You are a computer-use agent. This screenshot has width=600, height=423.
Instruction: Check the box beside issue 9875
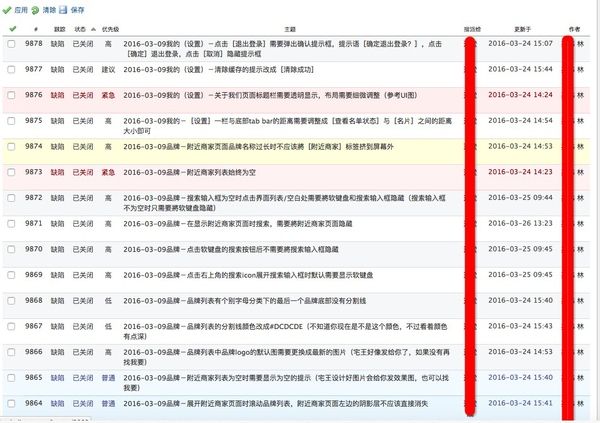11,121
